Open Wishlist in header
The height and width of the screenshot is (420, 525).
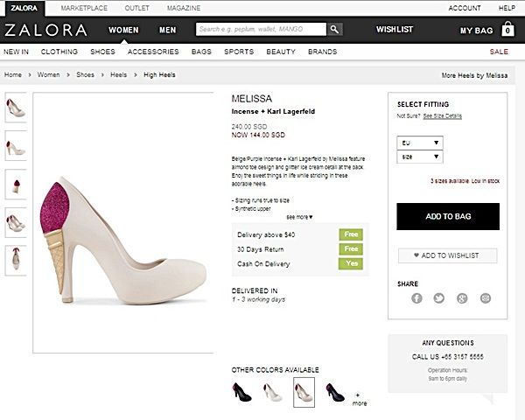click(395, 30)
